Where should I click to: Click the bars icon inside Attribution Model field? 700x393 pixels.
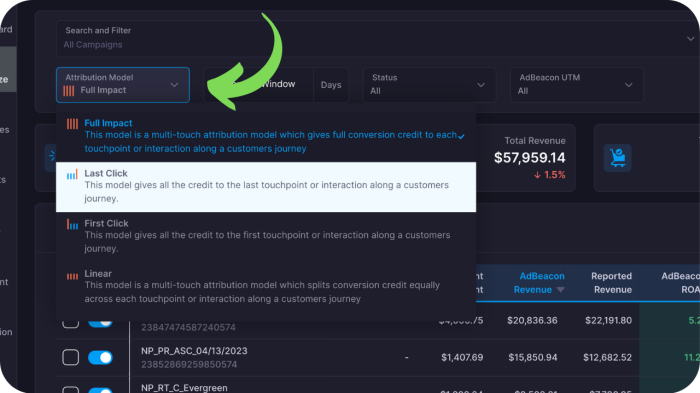(69, 91)
